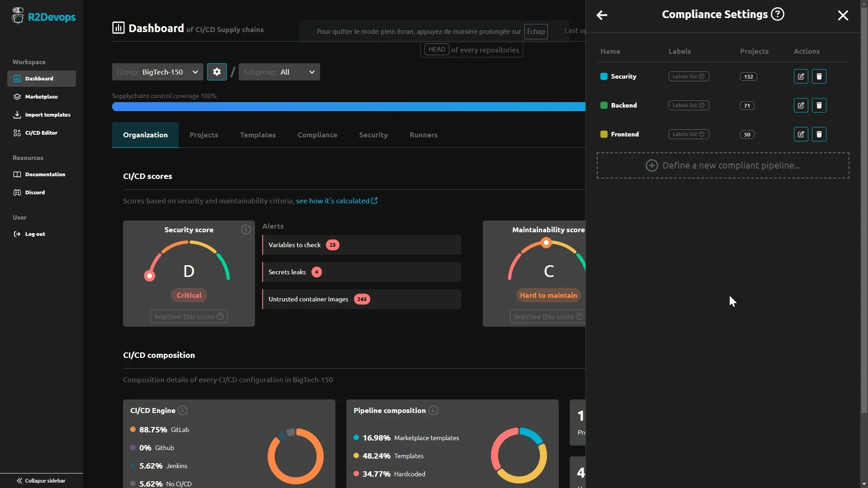Open the Dashboard from the sidebar
This screenshot has height=488, width=868.
tap(41, 78)
